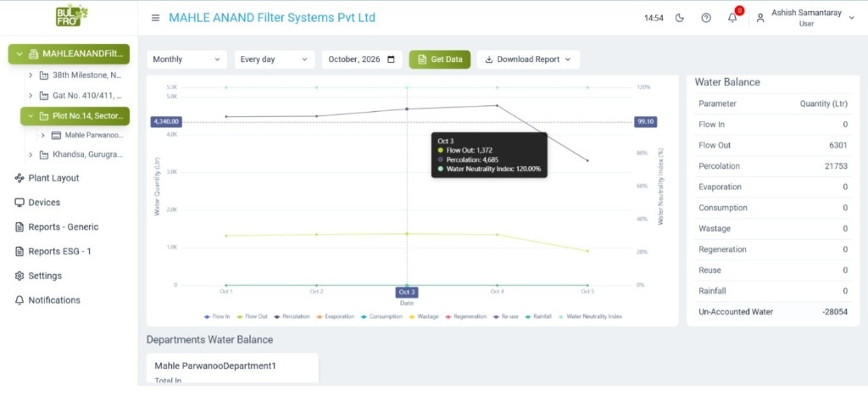Toggle Wastage legend series

pos(424,316)
